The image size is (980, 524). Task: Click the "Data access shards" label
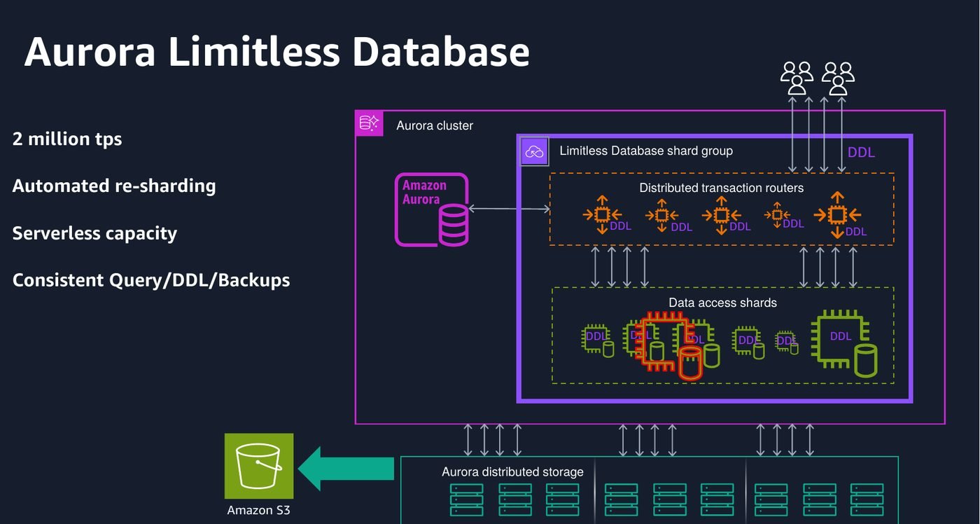[x=722, y=303]
